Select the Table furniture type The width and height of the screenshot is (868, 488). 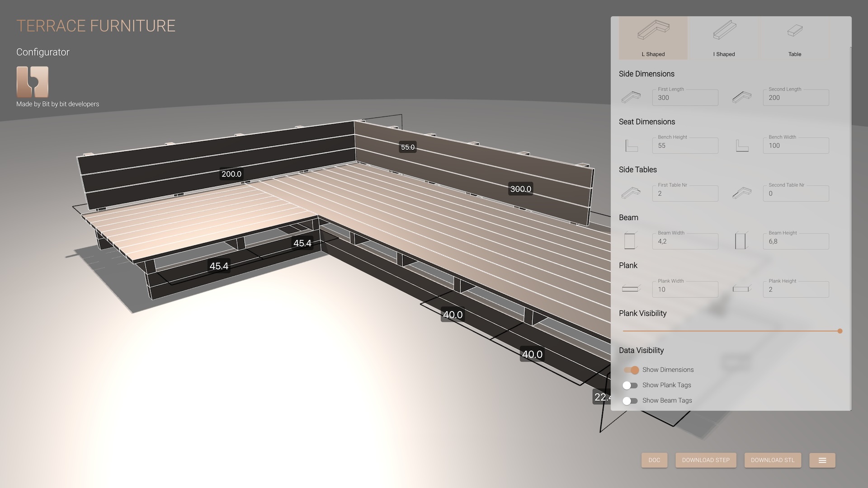[x=795, y=38]
